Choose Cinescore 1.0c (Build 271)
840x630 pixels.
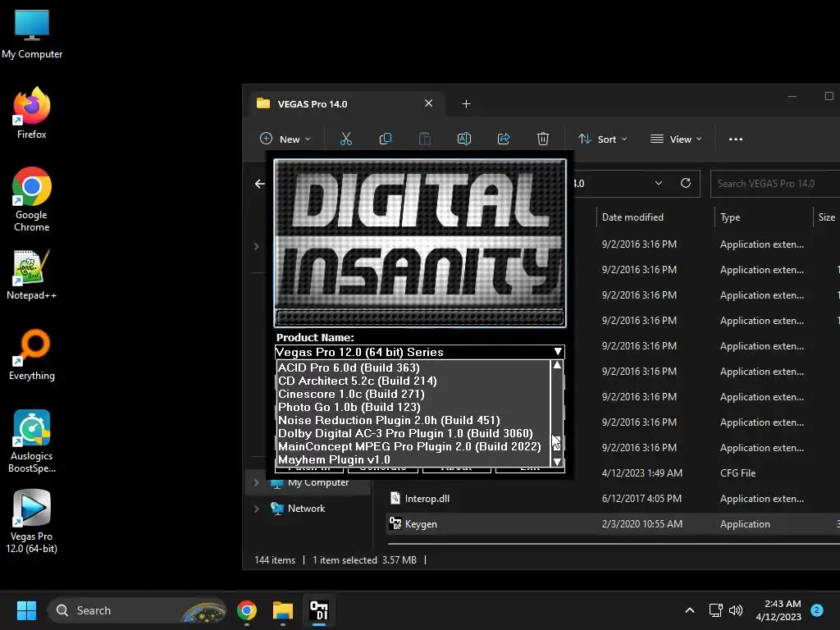413,394
